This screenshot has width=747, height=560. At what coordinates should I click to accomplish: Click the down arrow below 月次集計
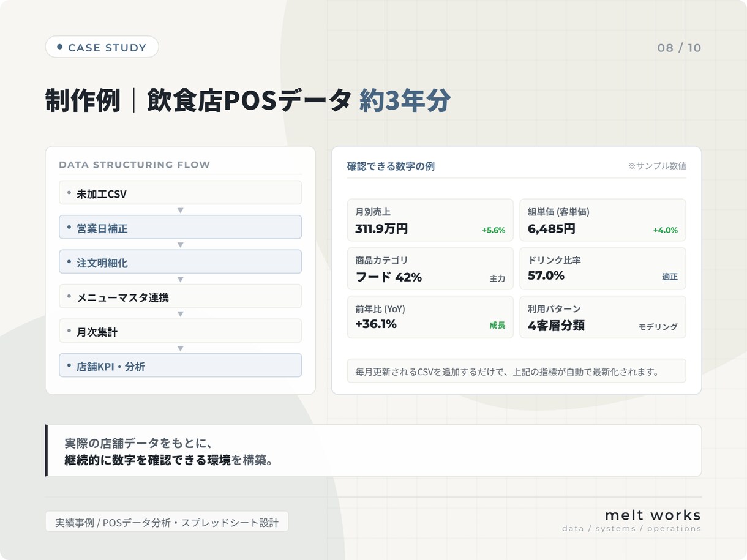click(x=180, y=348)
